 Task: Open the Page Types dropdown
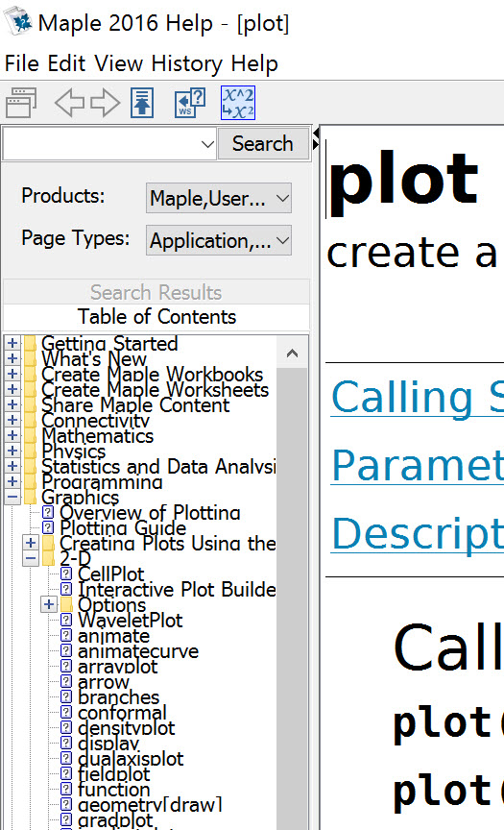[x=219, y=241]
